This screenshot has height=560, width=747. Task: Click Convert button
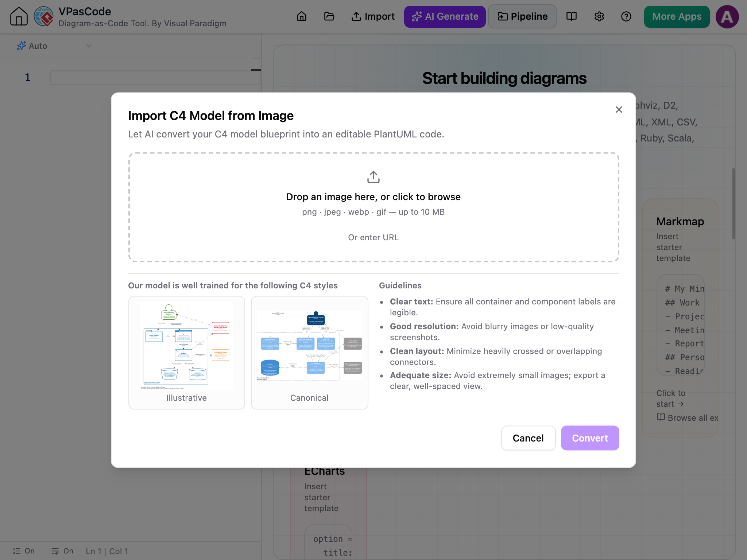(590, 438)
